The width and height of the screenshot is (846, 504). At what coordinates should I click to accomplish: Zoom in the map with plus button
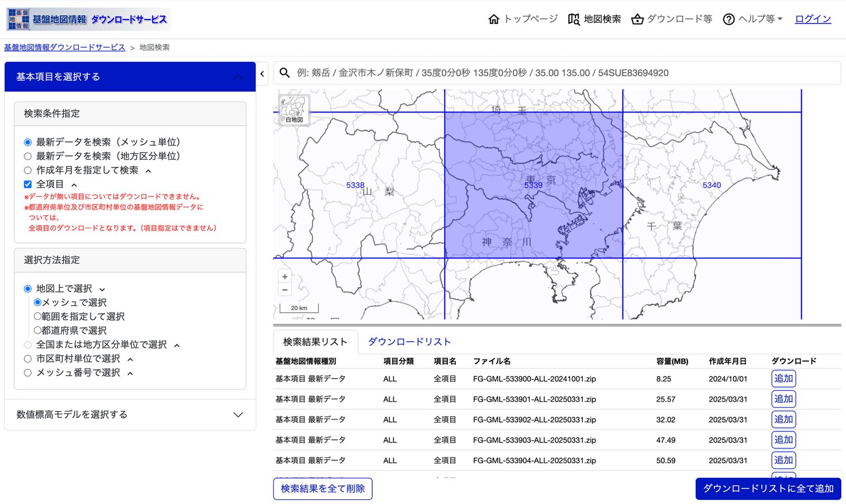tap(284, 276)
